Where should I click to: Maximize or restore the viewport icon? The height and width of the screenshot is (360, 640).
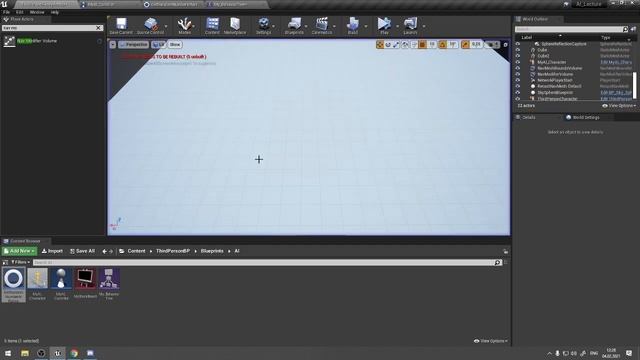click(x=505, y=44)
